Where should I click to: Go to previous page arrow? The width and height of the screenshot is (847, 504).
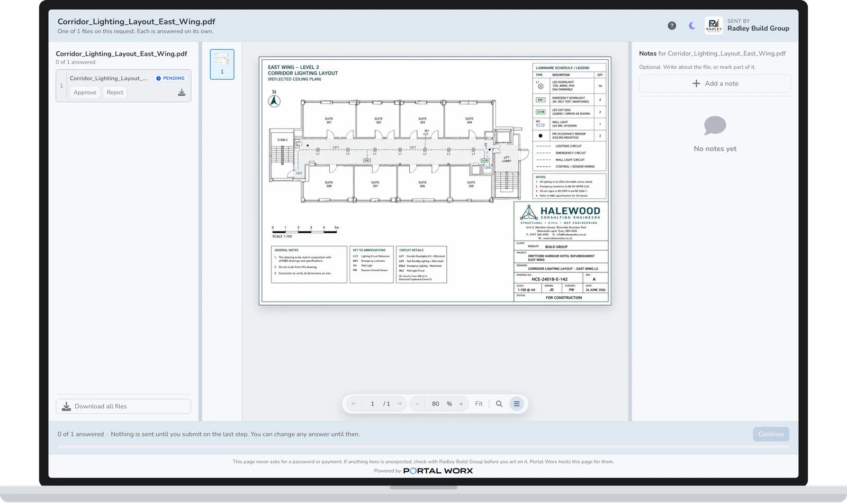point(354,404)
